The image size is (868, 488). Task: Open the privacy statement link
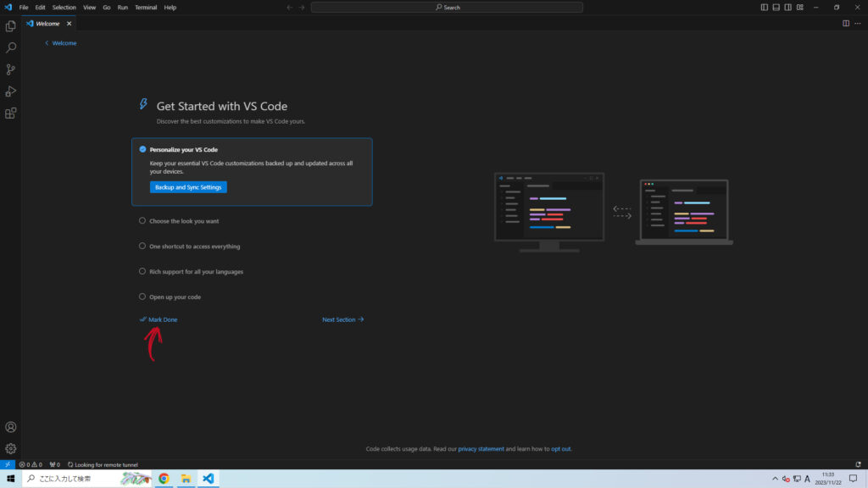(481, 449)
